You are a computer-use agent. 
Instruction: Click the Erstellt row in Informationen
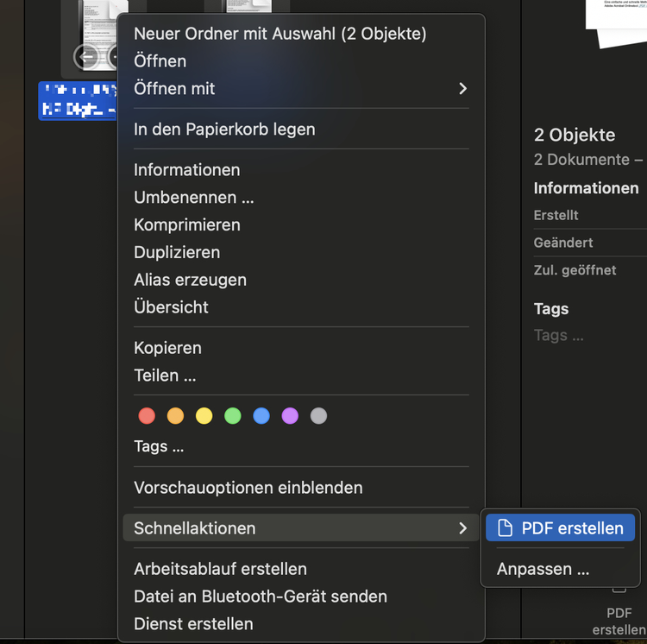(x=590, y=215)
